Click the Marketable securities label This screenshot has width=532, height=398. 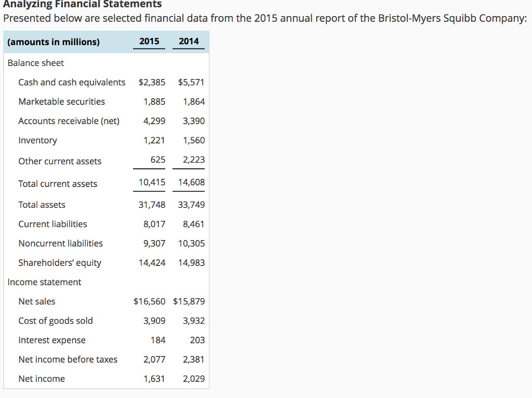tap(61, 101)
